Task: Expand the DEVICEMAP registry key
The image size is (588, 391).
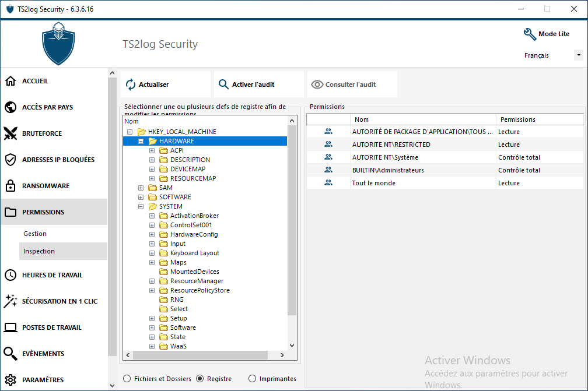Action: 152,170
